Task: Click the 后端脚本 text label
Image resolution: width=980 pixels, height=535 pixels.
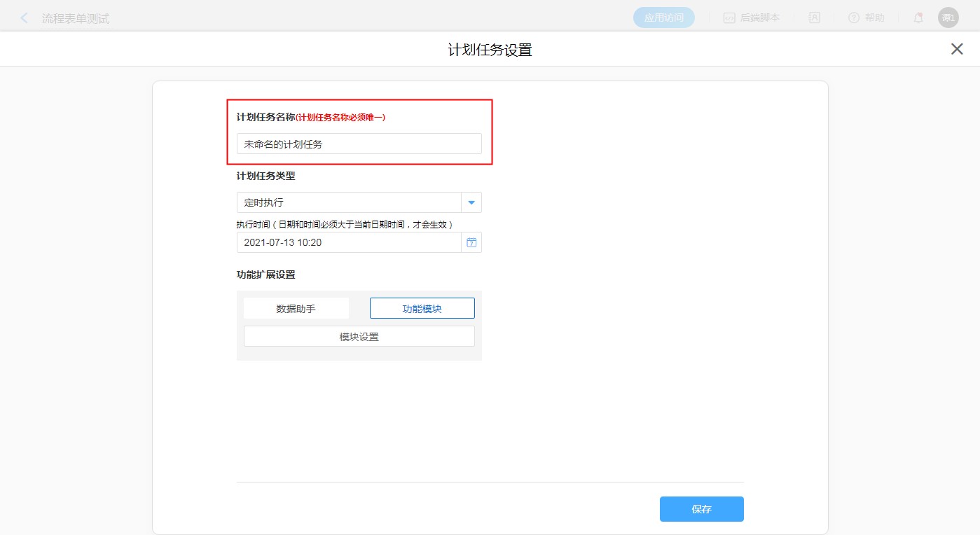Action: (x=759, y=18)
